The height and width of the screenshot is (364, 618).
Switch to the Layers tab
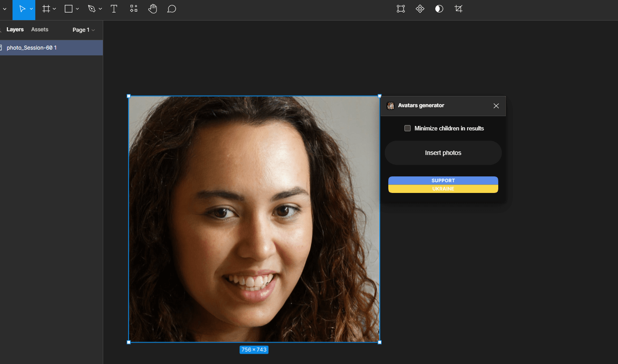[x=15, y=29]
